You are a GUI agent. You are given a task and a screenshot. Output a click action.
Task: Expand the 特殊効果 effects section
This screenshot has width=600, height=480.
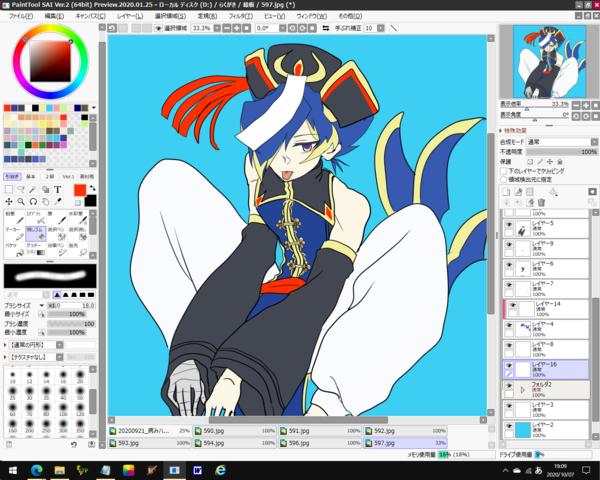(501, 131)
